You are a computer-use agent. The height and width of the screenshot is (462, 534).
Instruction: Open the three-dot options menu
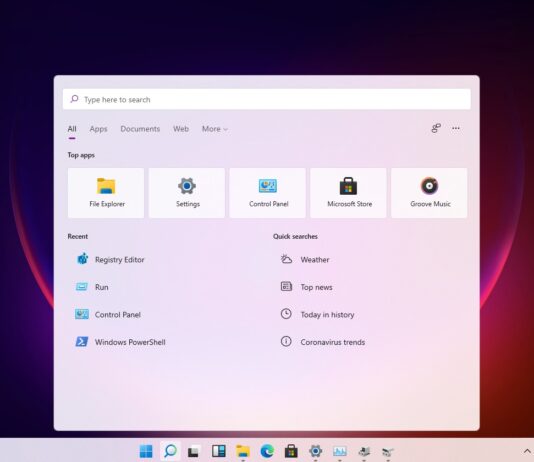pos(456,128)
